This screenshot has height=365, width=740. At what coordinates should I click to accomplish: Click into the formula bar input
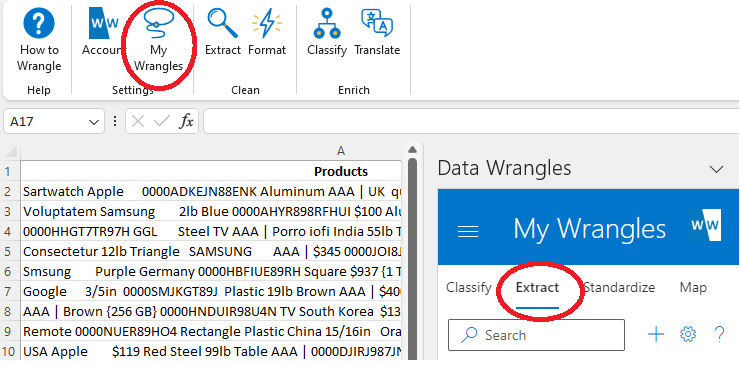click(x=471, y=122)
